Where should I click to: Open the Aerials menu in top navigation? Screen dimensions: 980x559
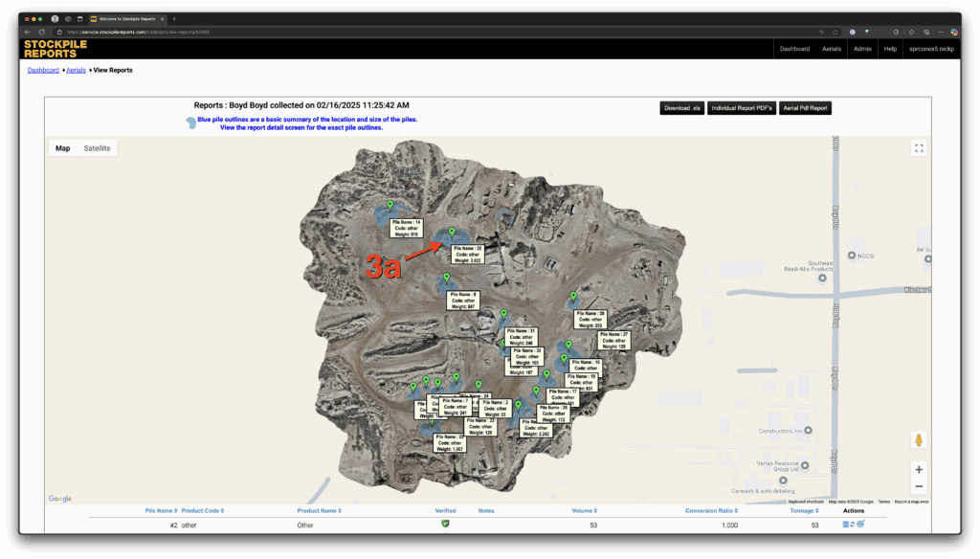pos(831,49)
